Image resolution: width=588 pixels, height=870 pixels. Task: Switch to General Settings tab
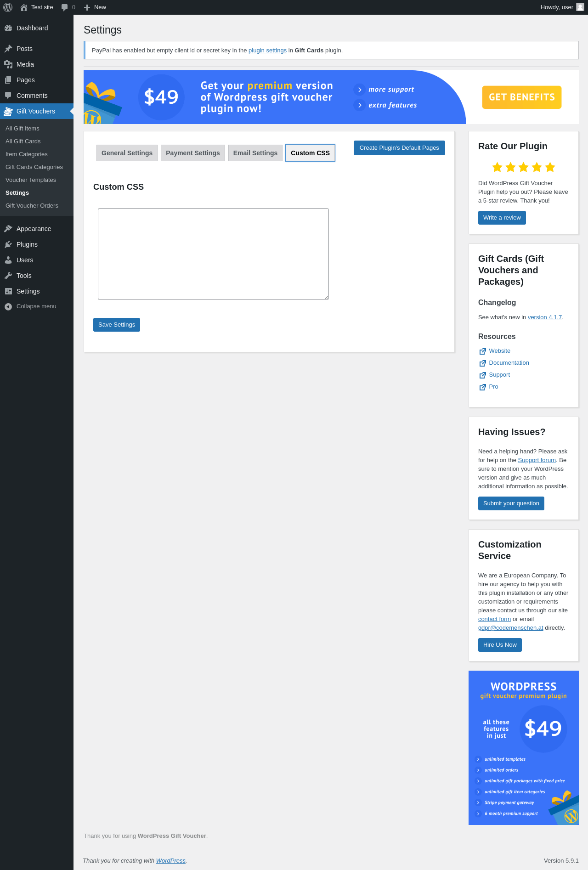127,153
